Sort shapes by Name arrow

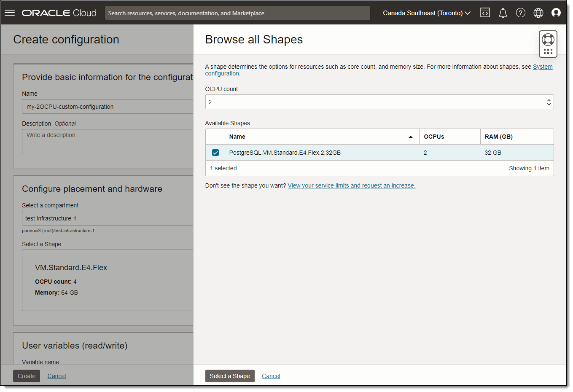(411, 137)
